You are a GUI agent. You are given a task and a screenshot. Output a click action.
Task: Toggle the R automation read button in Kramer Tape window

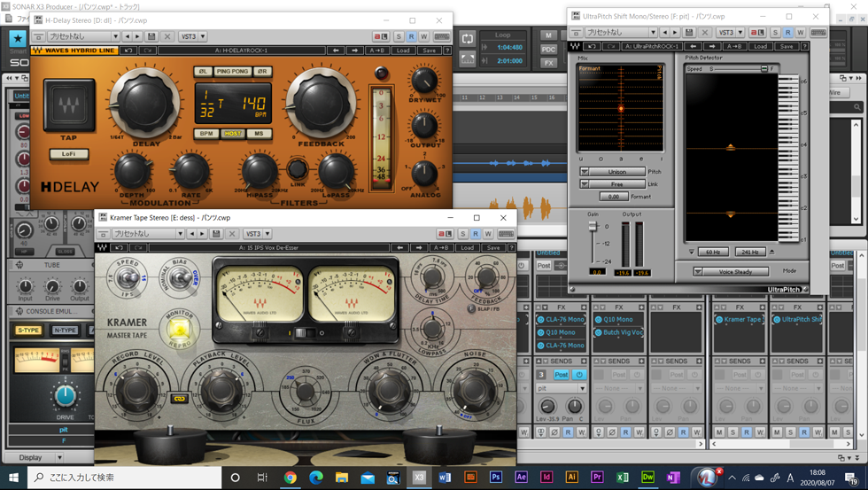475,234
